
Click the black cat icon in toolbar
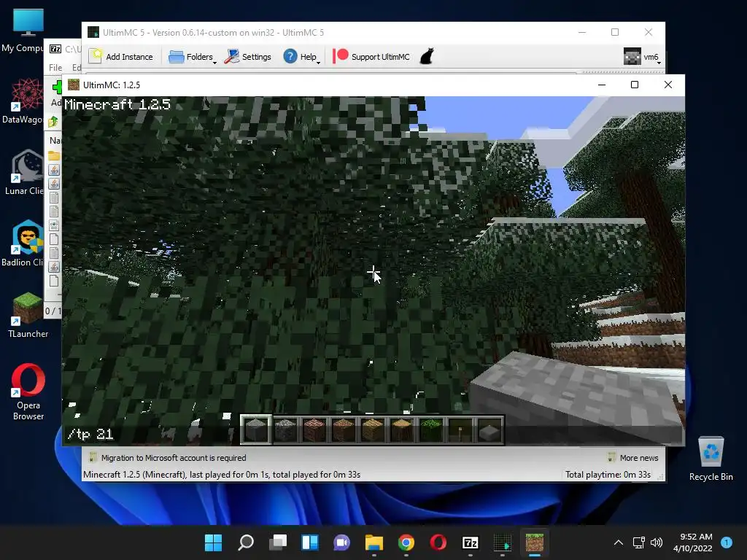[x=427, y=56]
